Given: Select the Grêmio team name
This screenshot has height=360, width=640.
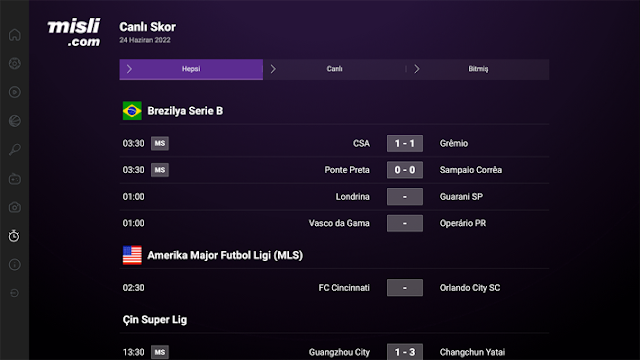Looking at the screenshot, I should pos(454,143).
